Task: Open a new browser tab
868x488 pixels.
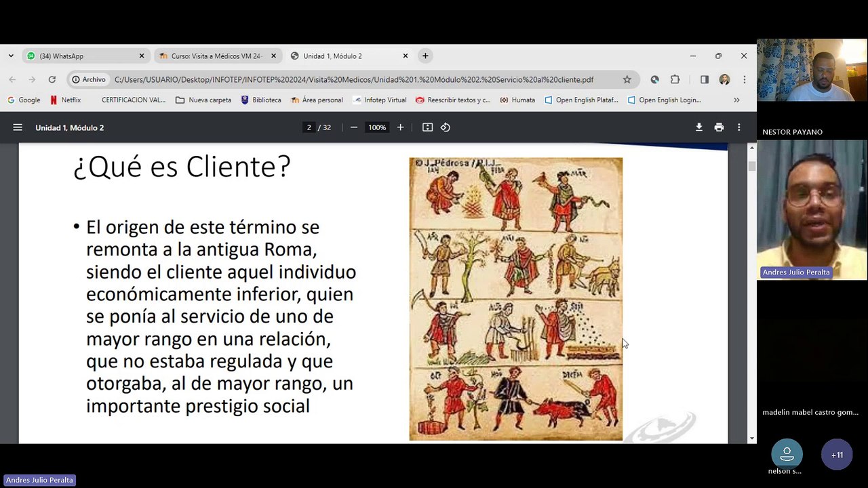Action: coord(425,56)
